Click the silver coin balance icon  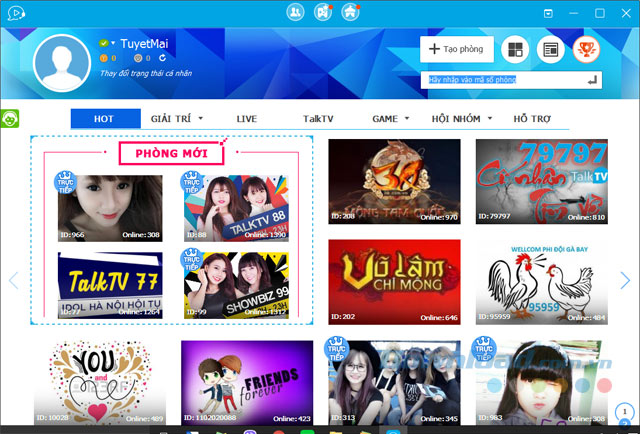point(138,58)
